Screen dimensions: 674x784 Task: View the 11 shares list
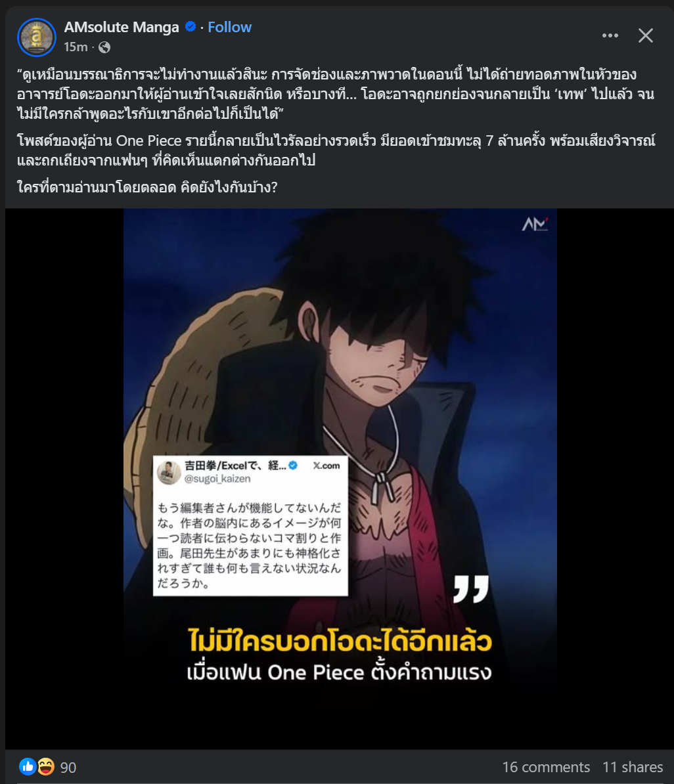(x=633, y=767)
